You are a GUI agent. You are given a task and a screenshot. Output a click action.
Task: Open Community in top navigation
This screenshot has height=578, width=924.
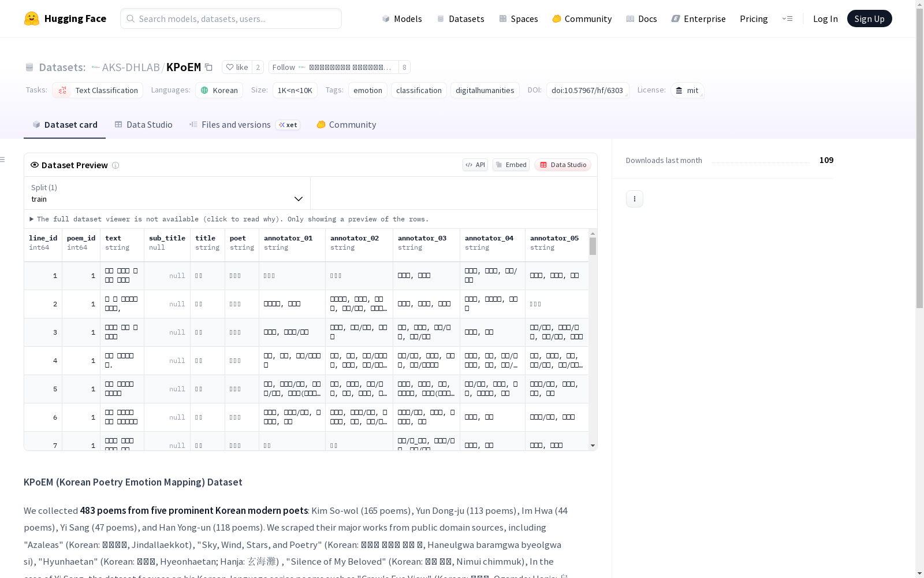582,18
